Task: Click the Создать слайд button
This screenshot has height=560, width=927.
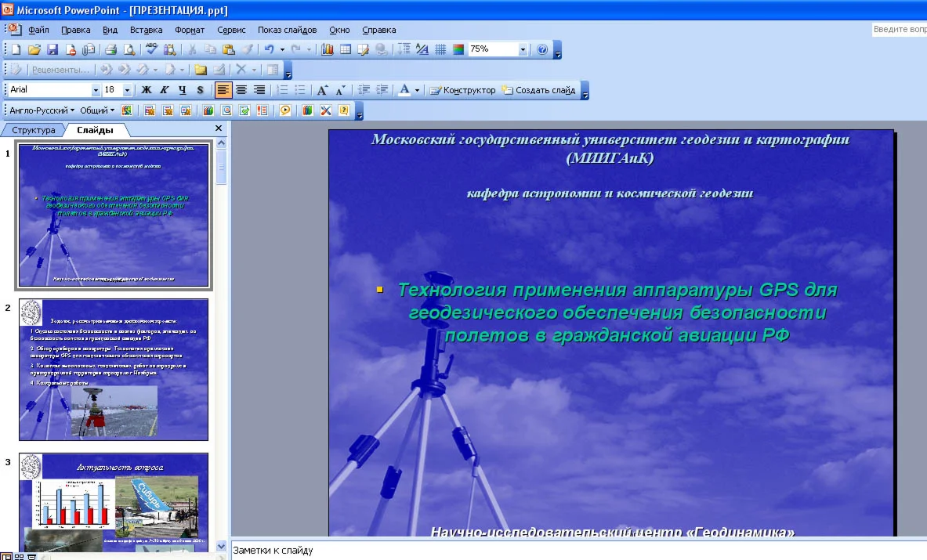Action: pyautogui.click(x=538, y=90)
